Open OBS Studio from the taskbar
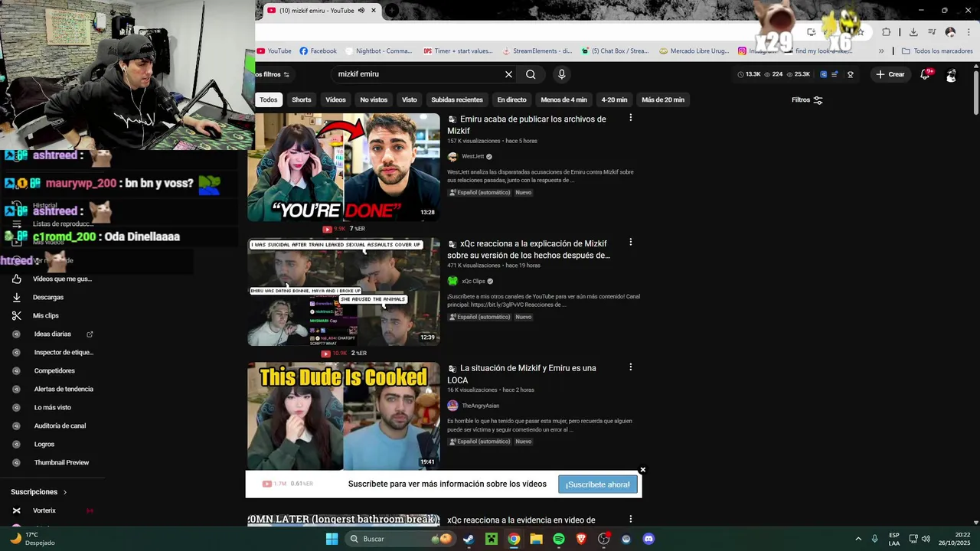 pyautogui.click(x=603, y=539)
